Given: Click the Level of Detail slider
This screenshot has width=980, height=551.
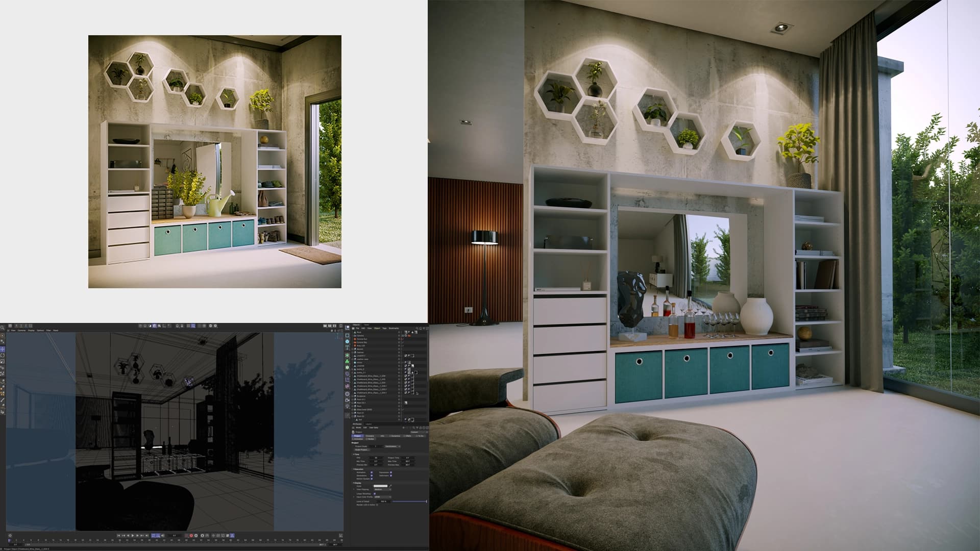Looking at the screenshot, I should click(x=408, y=502).
